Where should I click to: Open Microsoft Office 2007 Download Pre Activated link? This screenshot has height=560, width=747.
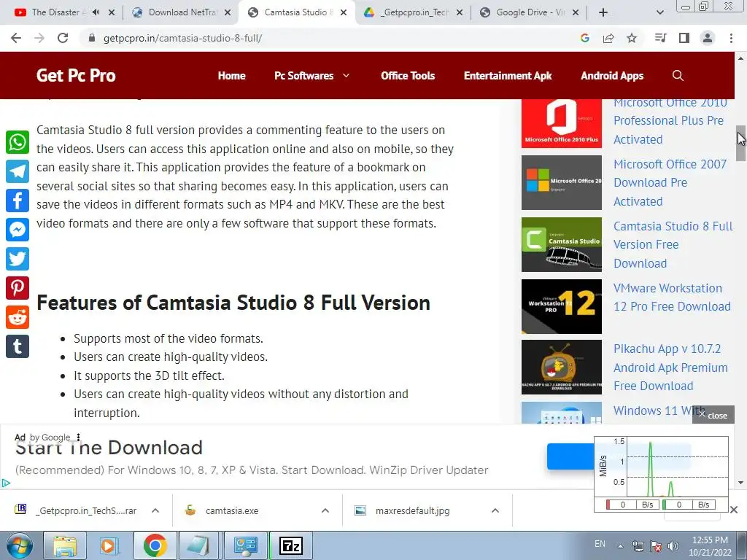(670, 182)
